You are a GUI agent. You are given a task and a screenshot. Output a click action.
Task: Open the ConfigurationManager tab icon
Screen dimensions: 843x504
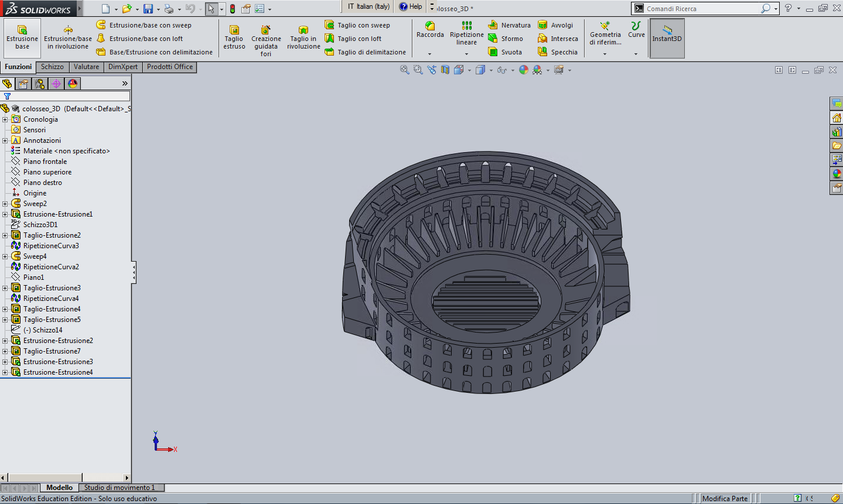coord(40,84)
